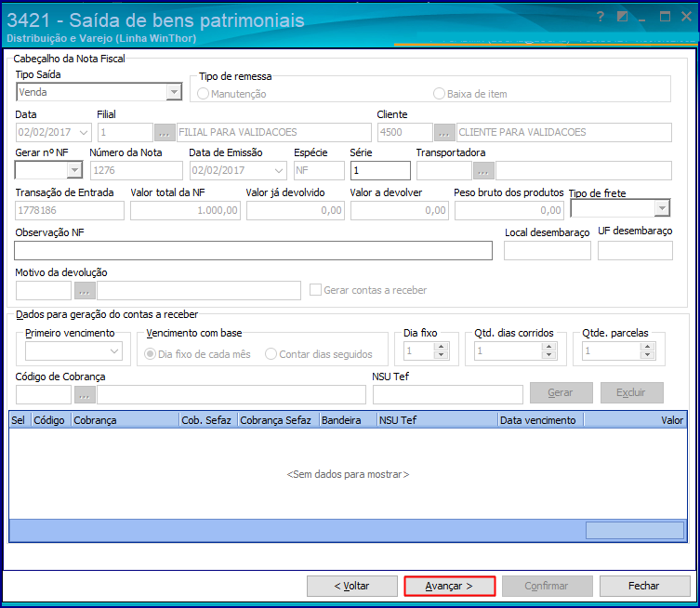Sort by Bandeira column header

click(x=348, y=420)
